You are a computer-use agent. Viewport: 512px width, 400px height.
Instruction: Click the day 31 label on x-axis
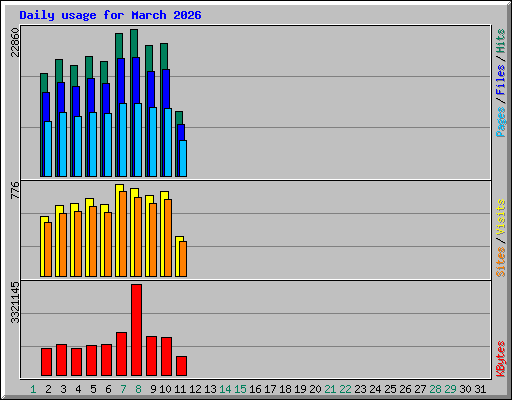tap(480, 389)
